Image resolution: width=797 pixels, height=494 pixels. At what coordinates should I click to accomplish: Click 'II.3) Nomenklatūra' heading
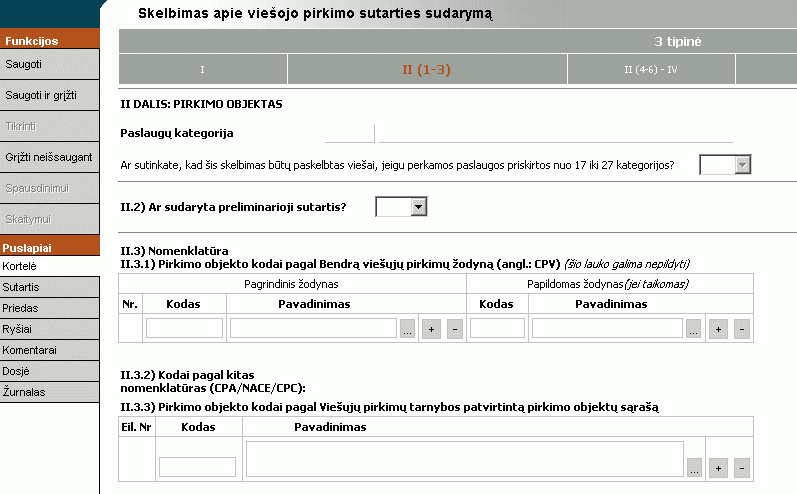174,251
